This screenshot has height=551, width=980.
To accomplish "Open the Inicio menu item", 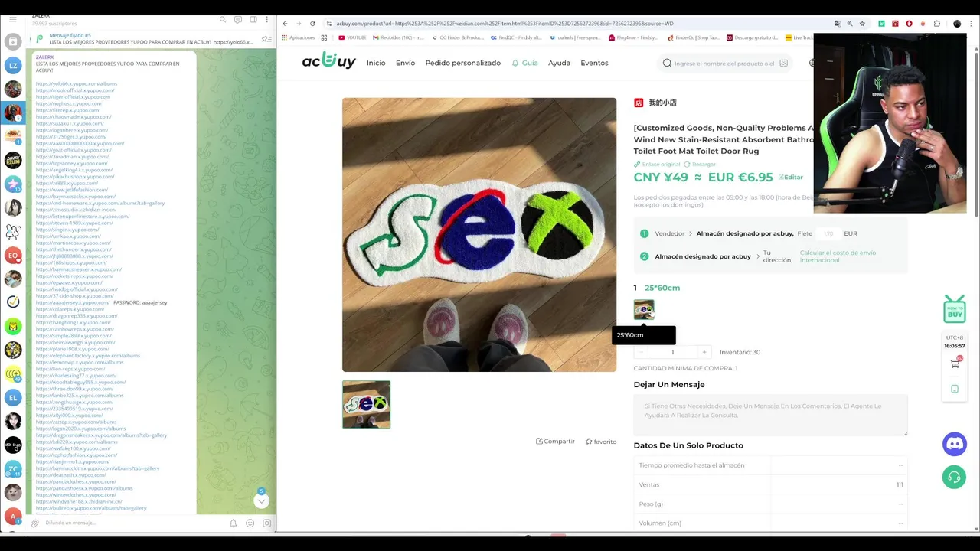I will [x=376, y=64].
